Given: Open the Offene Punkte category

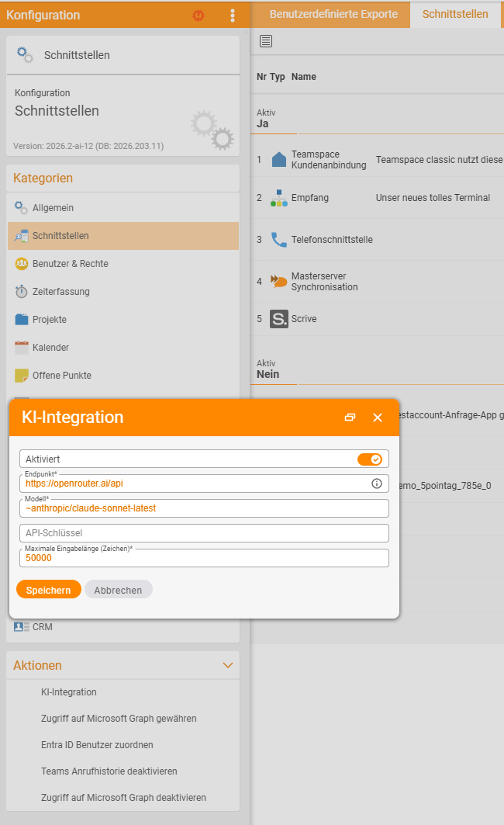Looking at the screenshot, I should coord(123,375).
